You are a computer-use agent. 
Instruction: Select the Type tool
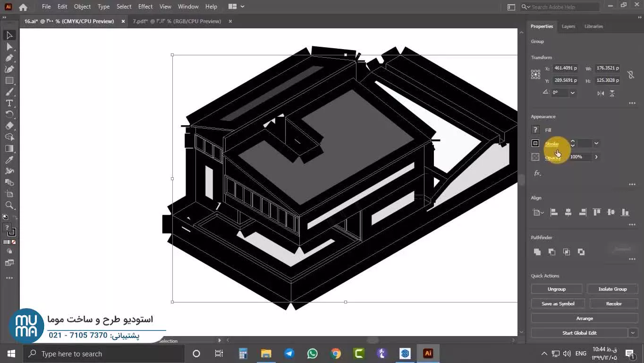[x=9, y=104]
